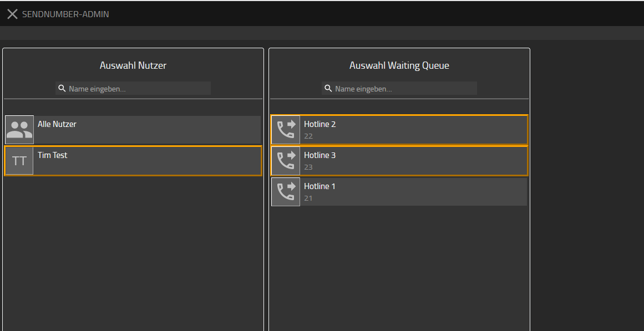Screen dimensions: 644x331
Task: Click extension number 21 under Hotline 1
Action: click(x=308, y=198)
